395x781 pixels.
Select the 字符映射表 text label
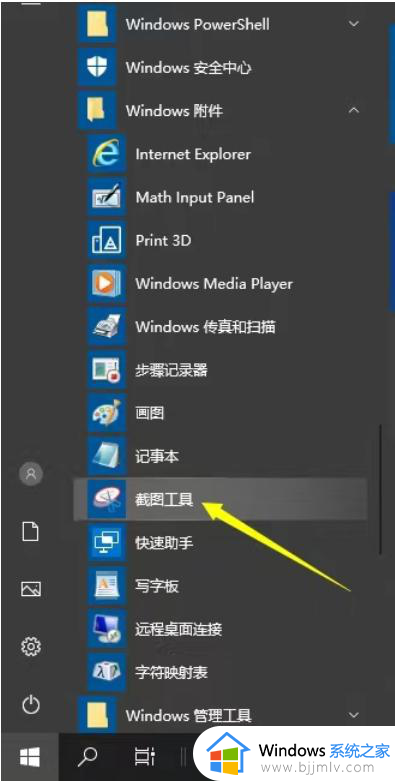[171, 673]
